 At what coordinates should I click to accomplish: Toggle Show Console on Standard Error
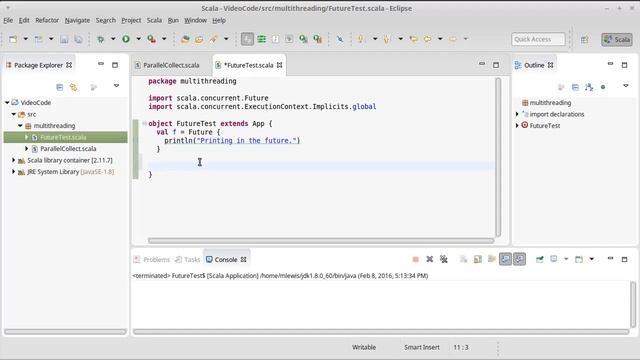point(519,259)
